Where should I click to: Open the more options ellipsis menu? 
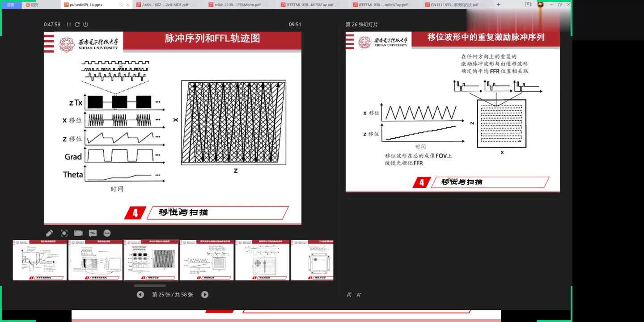click(x=107, y=233)
